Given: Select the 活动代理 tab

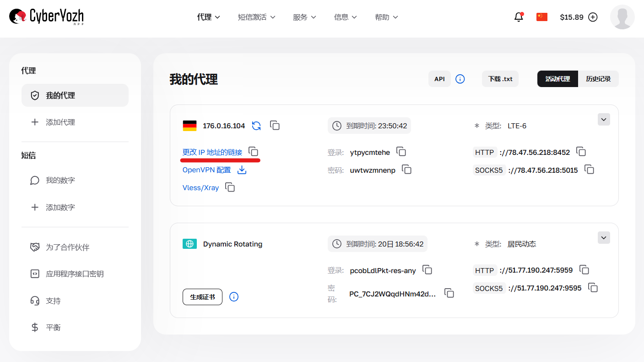Looking at the screenshot, I should pos(557,78).
